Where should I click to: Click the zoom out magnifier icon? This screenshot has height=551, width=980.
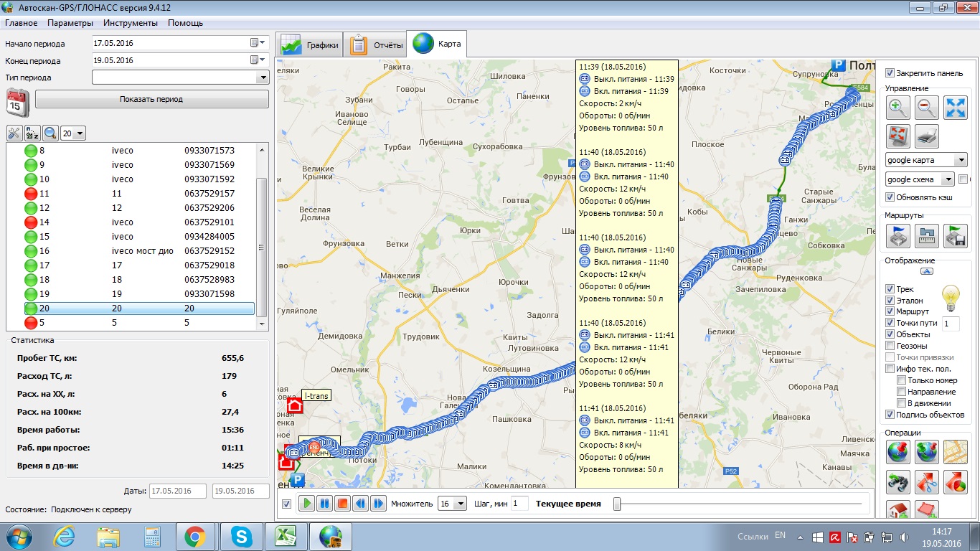[927, 108]
